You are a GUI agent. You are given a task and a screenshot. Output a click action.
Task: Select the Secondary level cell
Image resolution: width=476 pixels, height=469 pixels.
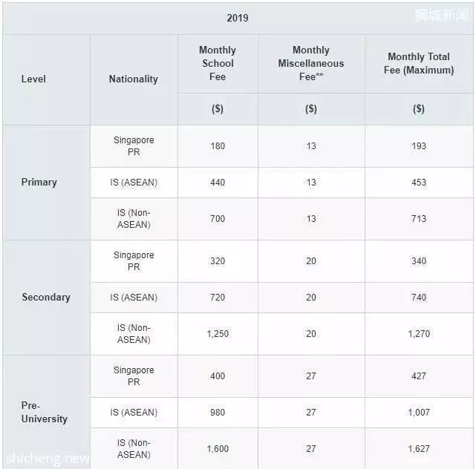(x=46, y=297)
